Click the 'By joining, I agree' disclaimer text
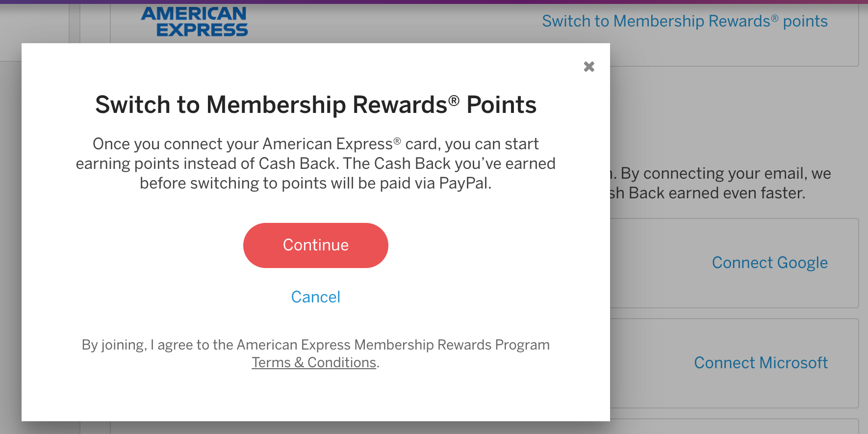868x434 pixels. coord(316,353)
